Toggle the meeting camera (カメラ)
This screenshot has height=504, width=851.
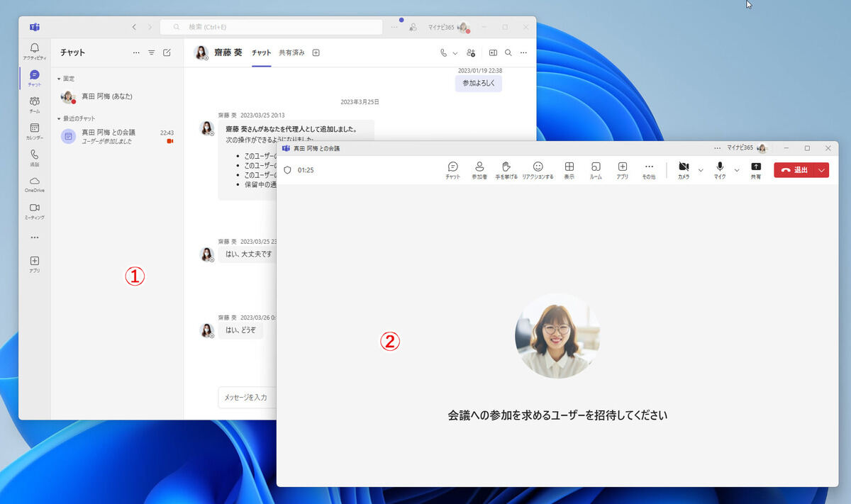(684, 170)
